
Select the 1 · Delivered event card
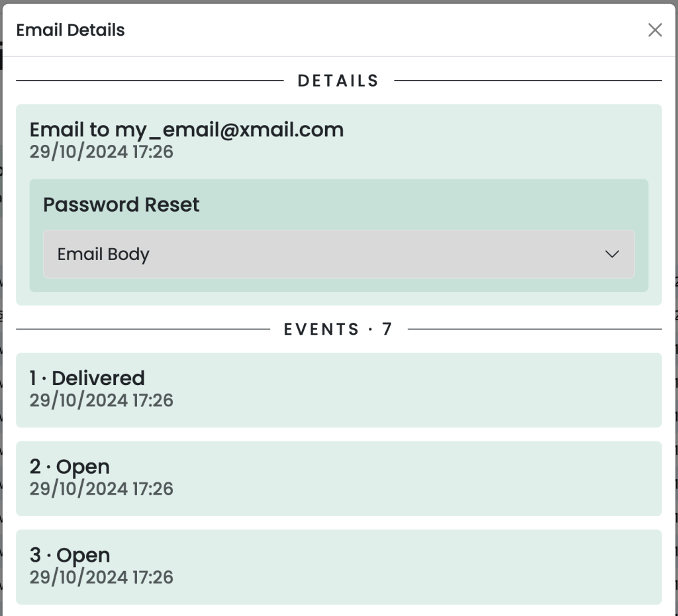[338, 390]
